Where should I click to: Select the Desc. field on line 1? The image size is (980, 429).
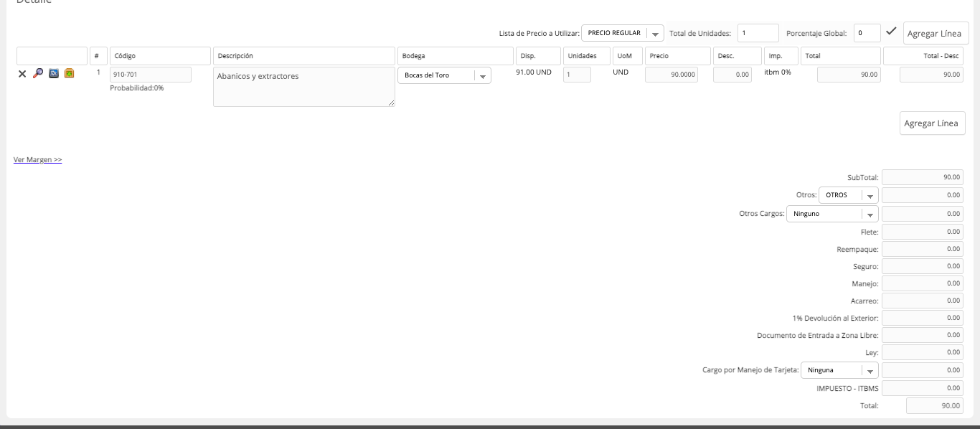pos(732,75)
